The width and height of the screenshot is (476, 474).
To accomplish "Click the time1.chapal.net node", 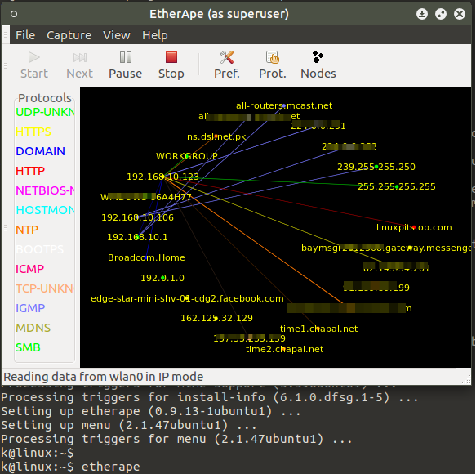I will click(x=318, y=329).
